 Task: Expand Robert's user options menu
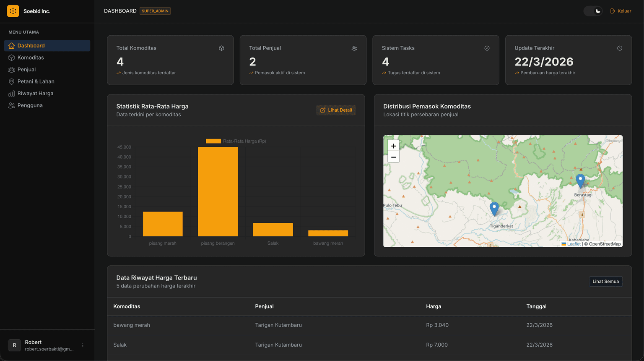point(83,345)
